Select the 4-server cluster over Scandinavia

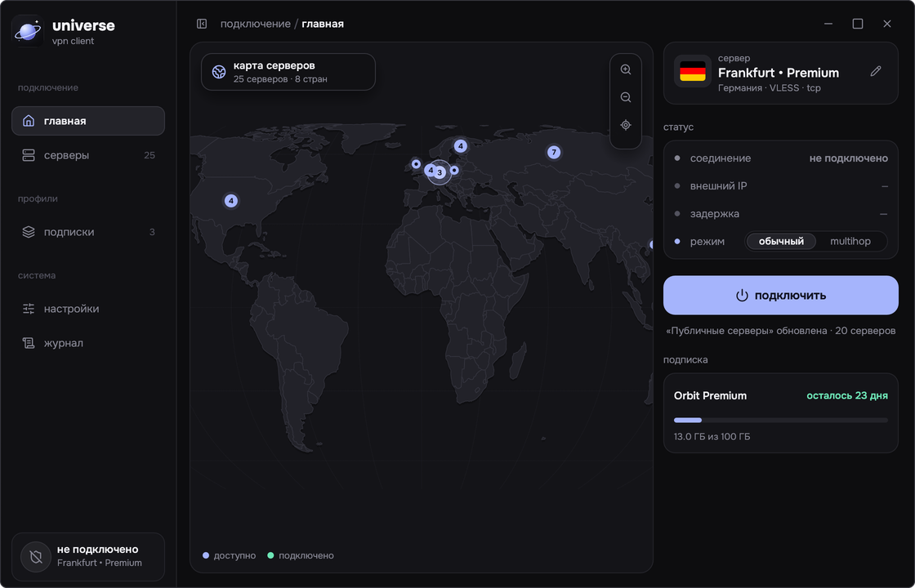pos(461,146)
